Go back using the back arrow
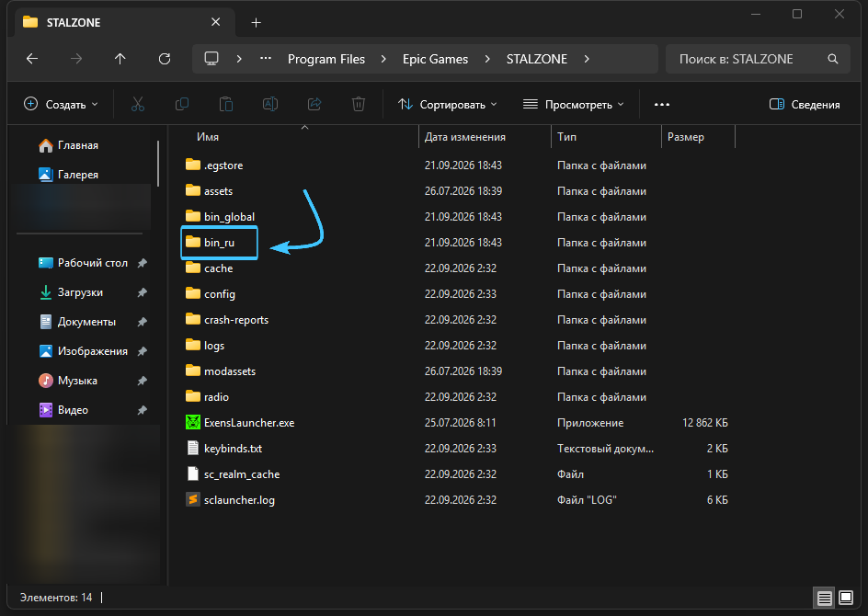 tap(32, 59)
